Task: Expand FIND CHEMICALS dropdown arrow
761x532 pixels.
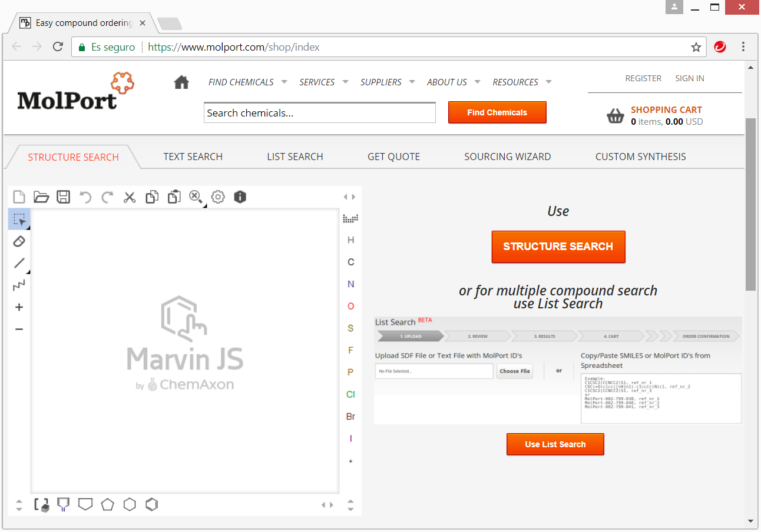Action: point(284,82)
